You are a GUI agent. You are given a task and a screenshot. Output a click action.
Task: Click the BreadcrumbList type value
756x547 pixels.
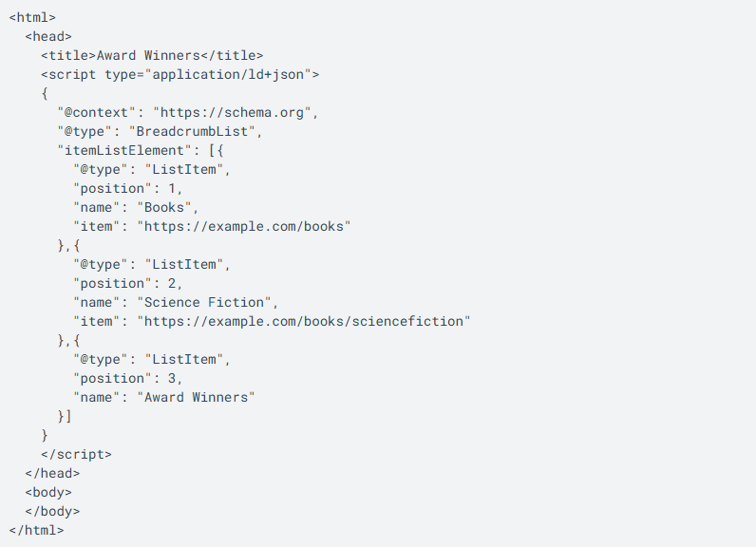click(192, 132)
